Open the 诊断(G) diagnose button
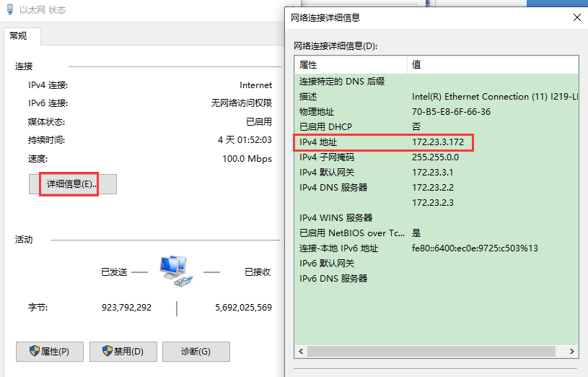 tap(196, 352)
